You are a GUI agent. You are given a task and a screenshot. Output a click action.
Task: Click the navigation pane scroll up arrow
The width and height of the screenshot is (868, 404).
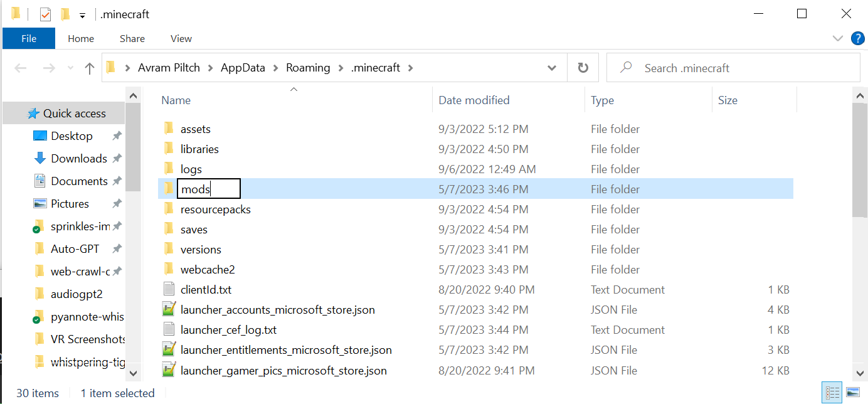tap(133, 95)
